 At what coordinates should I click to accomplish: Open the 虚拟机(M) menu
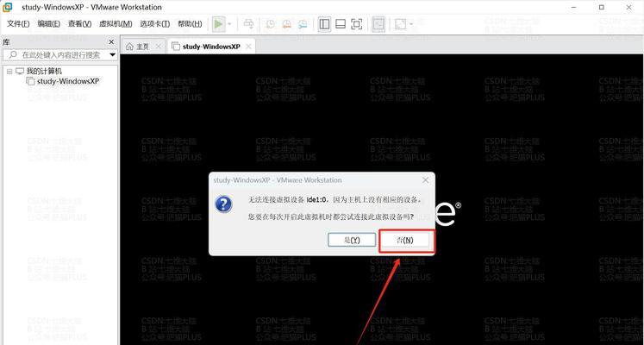116,24
